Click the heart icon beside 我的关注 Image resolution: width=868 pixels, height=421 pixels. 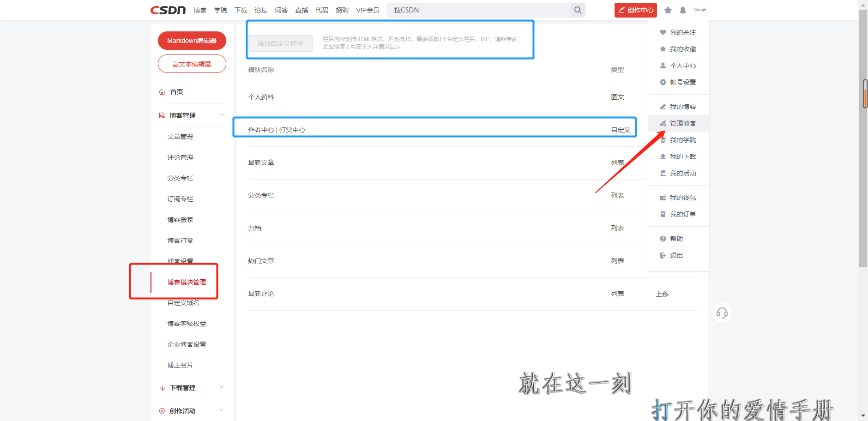coord(663,32)
